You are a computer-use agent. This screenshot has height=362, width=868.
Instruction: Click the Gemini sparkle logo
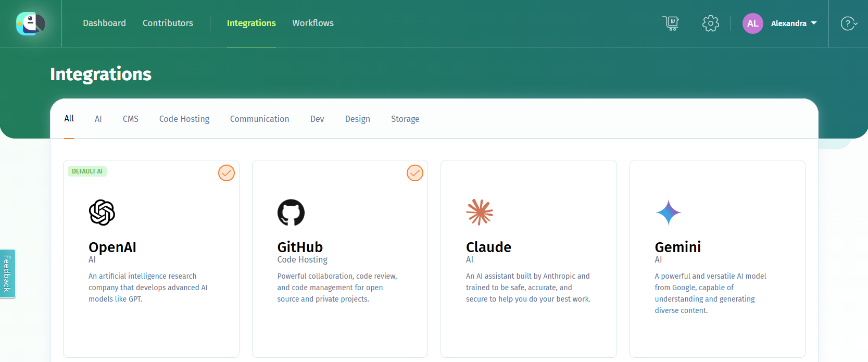pyautogui.click(x=669, y=213)
